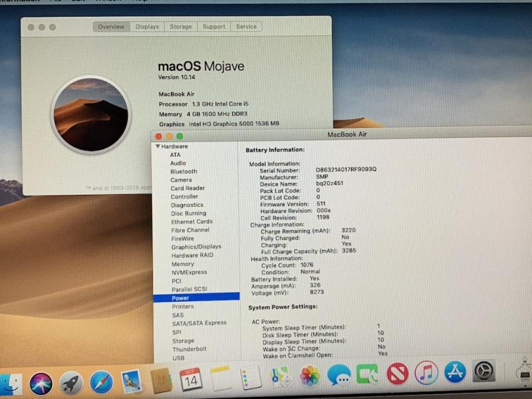Select Printers in Hardware list
This screenshot has width=532, height=399.
[182, 307]
